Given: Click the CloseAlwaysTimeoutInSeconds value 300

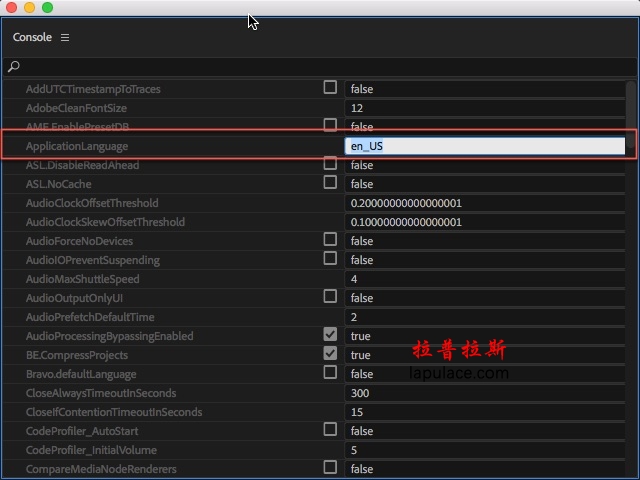Looking at the screenshot, I should (484, 393).
